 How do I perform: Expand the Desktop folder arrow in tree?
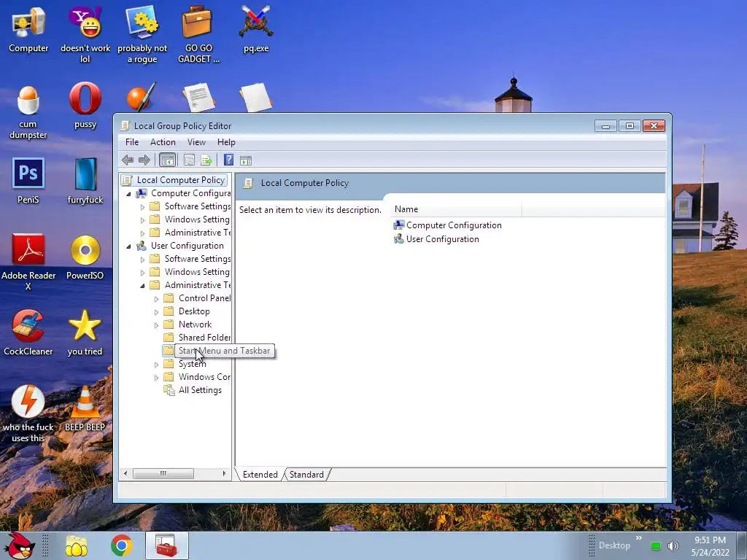[x=156, y=312]
